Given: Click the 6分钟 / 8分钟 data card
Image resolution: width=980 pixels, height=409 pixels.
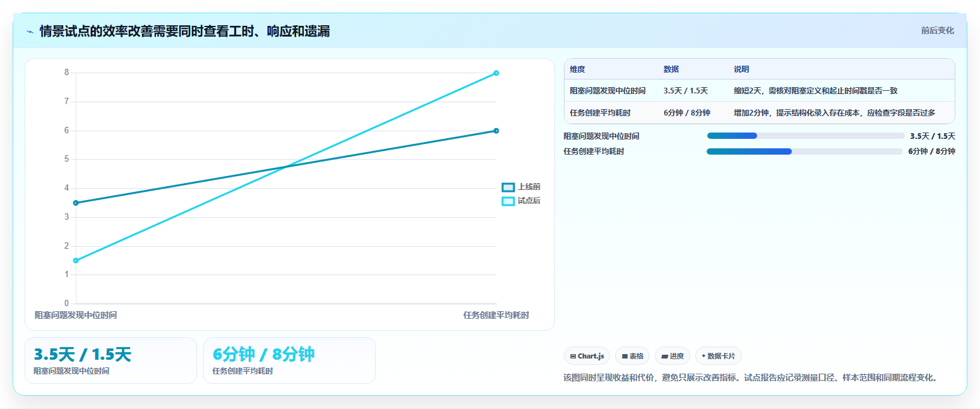Looking at the screenshot, I should coord(289,360).
